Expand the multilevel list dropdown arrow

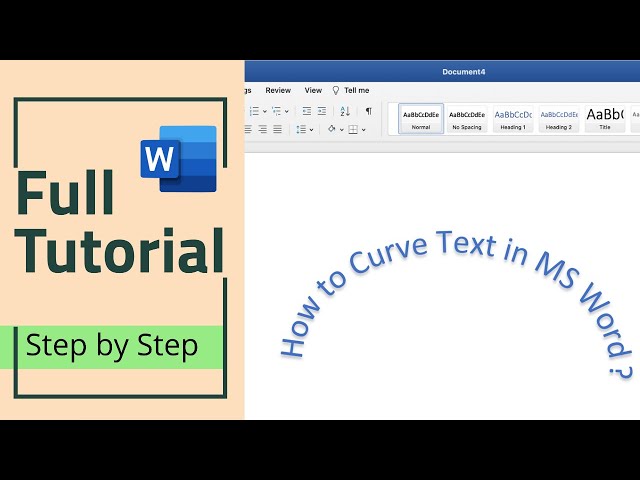(x=287, y=111)
